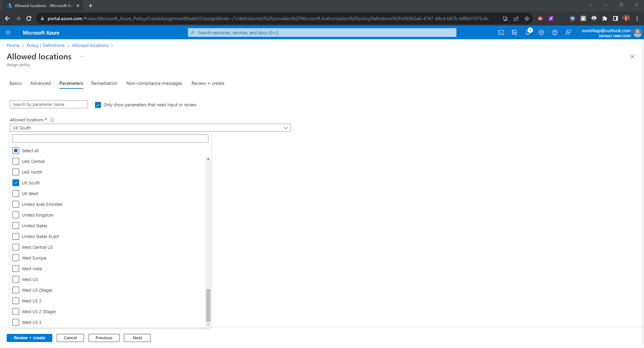Viewport: 644px width, 348px height.
Task: Disable Only show parameters that need input
Action: pyautogui.click(x=98, y=105)
